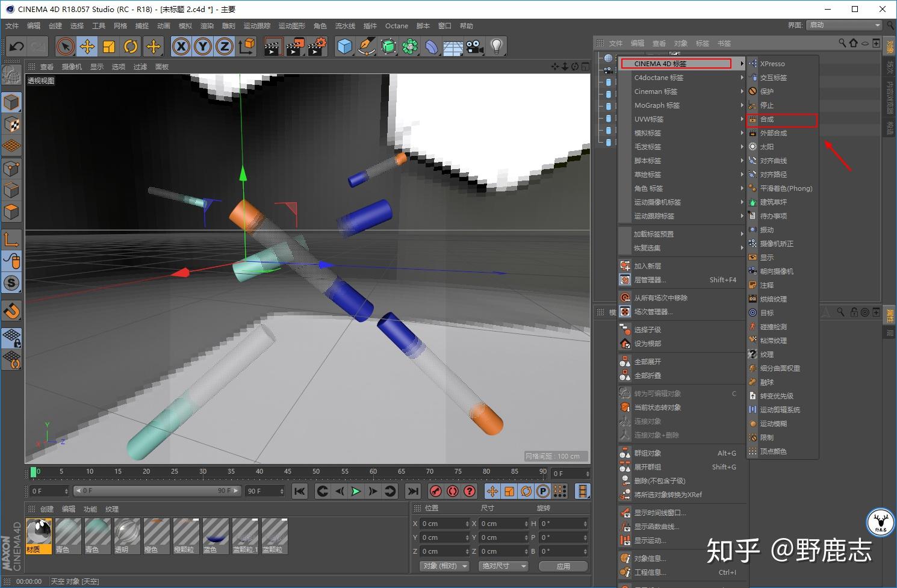The width and height of the screenshot is (897, 588).
Task: Switch to texture mode in left toolbar
Action: pos(12,125)
